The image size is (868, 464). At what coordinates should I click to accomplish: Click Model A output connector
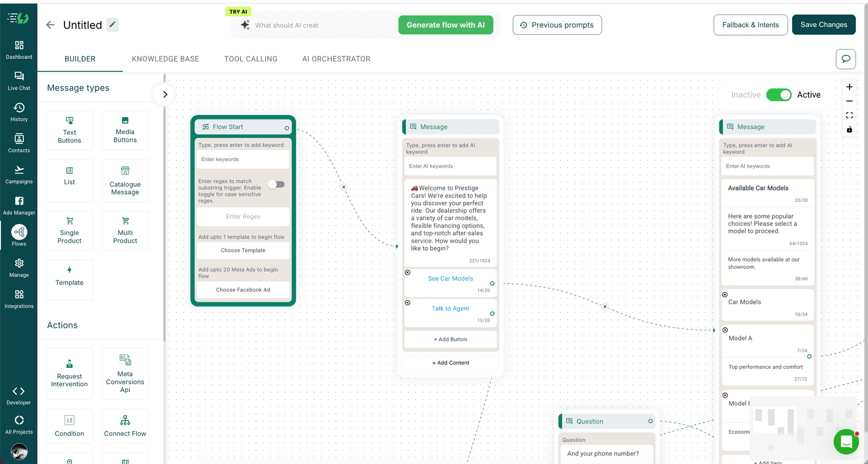tap(809, 357)
